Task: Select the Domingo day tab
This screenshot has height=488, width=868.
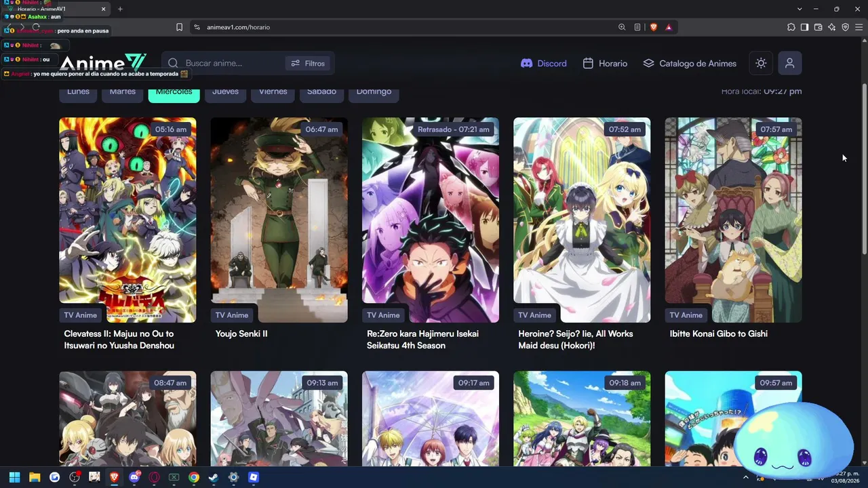Action: pos(374,92)
